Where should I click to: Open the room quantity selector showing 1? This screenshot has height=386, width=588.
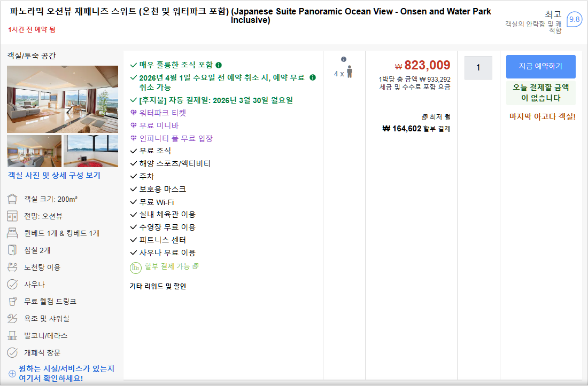[x=478, y=68]
